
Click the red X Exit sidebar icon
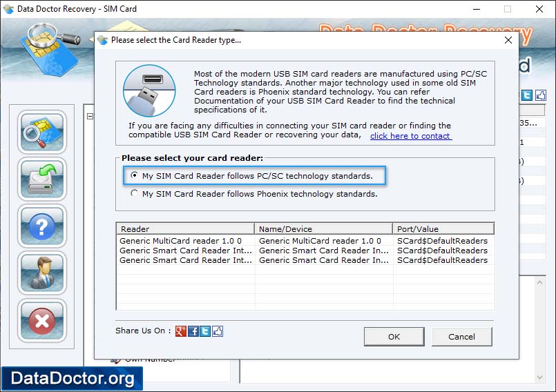click(x=42, y=320)
